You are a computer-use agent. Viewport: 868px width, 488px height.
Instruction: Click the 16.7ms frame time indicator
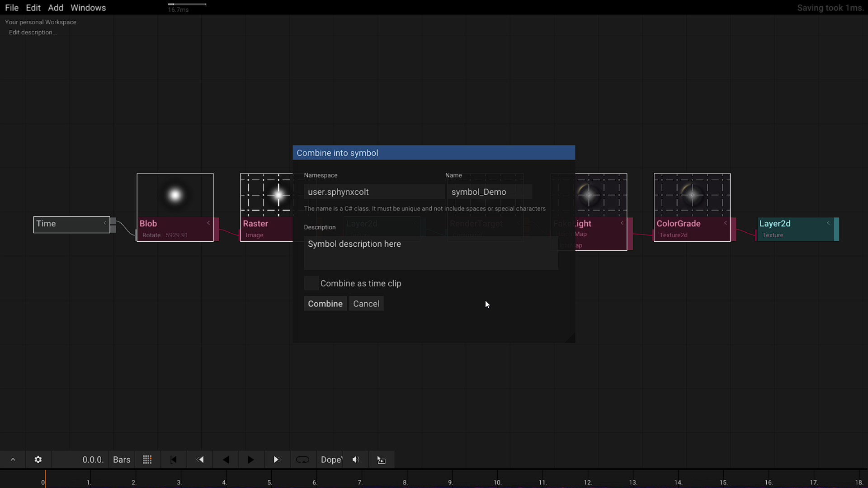pyautogui.click(x=178, y=9)
